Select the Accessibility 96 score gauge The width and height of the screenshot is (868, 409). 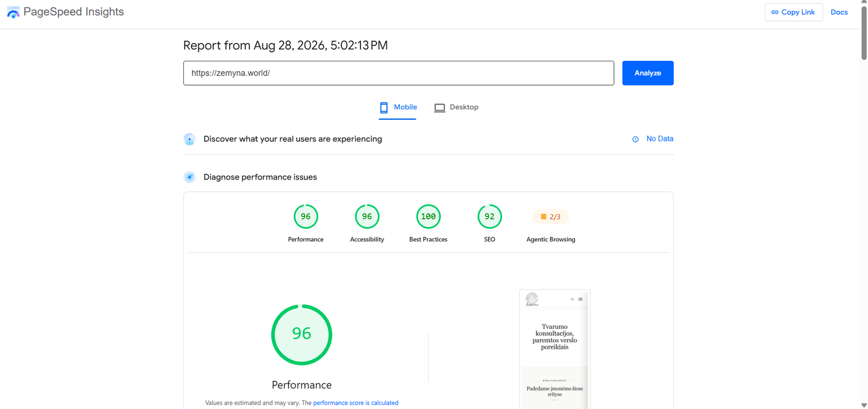pos(367,216)
